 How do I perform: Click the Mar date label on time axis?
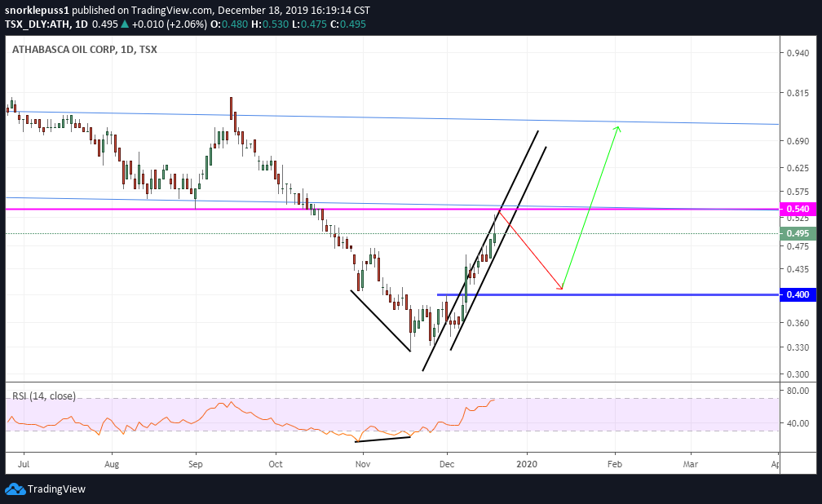click(691, 464)
